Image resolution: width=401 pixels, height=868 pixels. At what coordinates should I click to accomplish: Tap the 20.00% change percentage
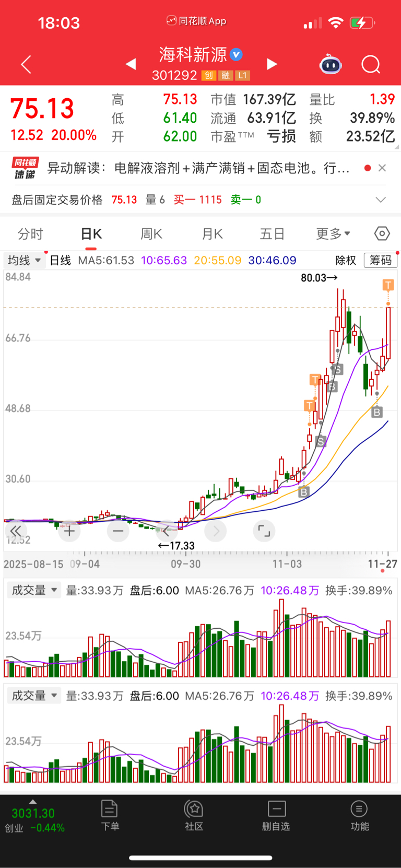point(74,135)
